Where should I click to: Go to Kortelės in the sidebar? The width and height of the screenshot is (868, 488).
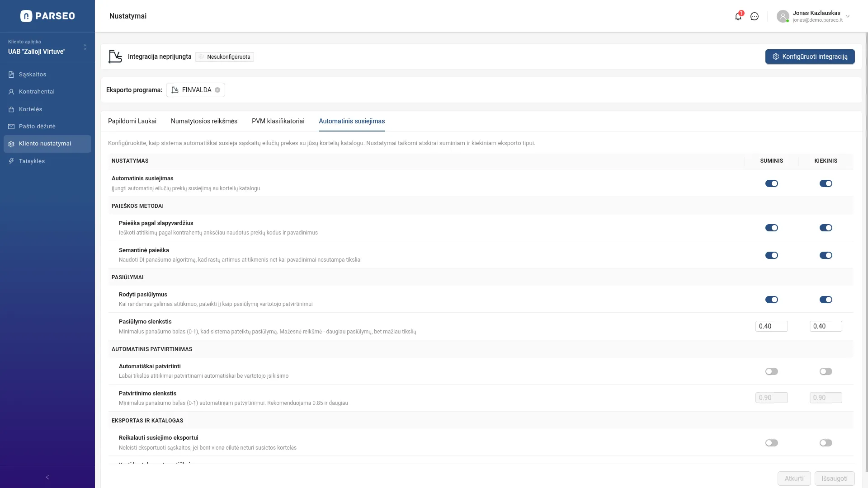[x=30, y=109]
